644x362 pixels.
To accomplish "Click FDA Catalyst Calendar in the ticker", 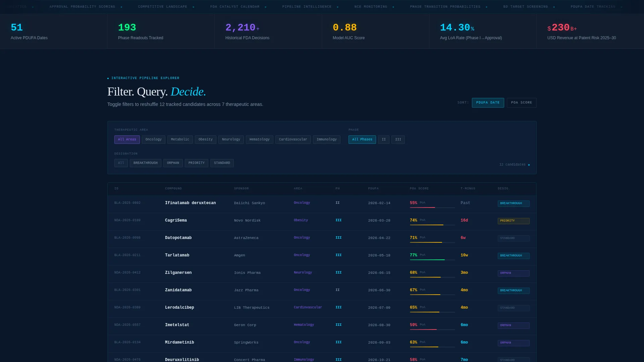I will [235, 7].
